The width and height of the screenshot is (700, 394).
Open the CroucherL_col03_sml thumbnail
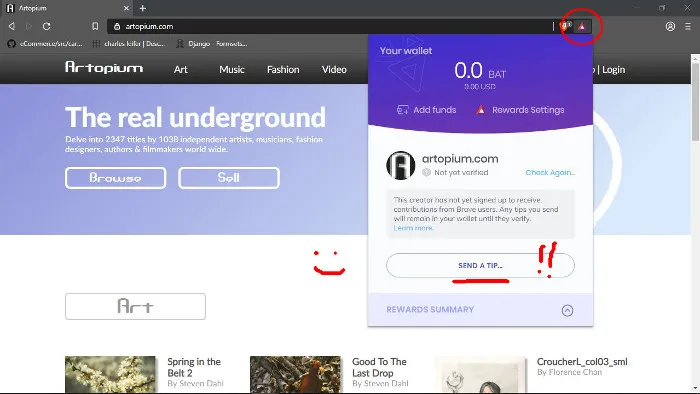click(480, 374)
